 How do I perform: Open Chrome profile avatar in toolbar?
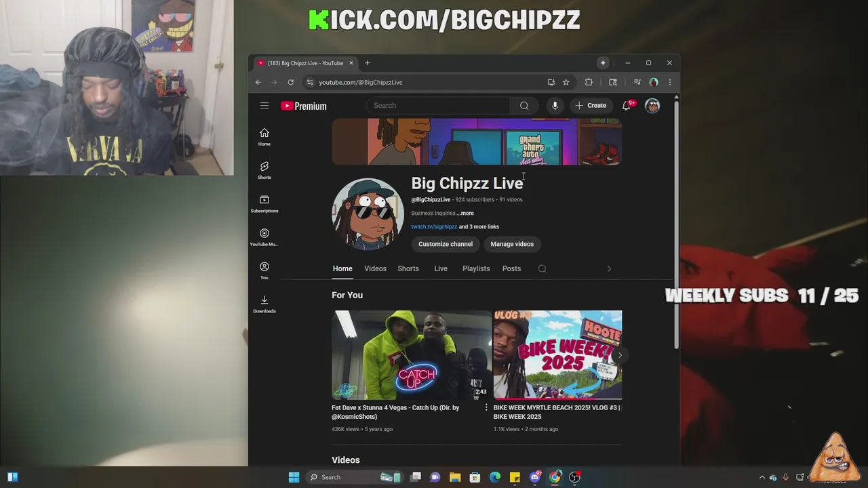pyautogui.click(x=654, y=82)
